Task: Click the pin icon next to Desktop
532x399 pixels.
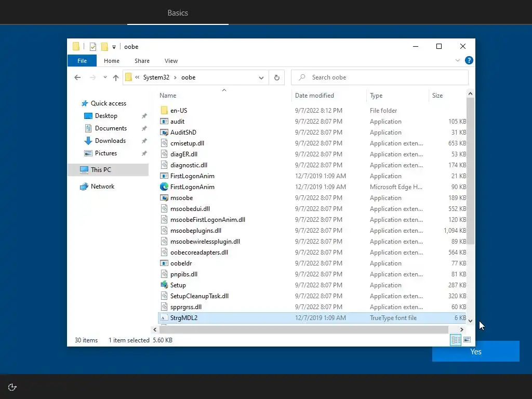Action: coord(144,116)
